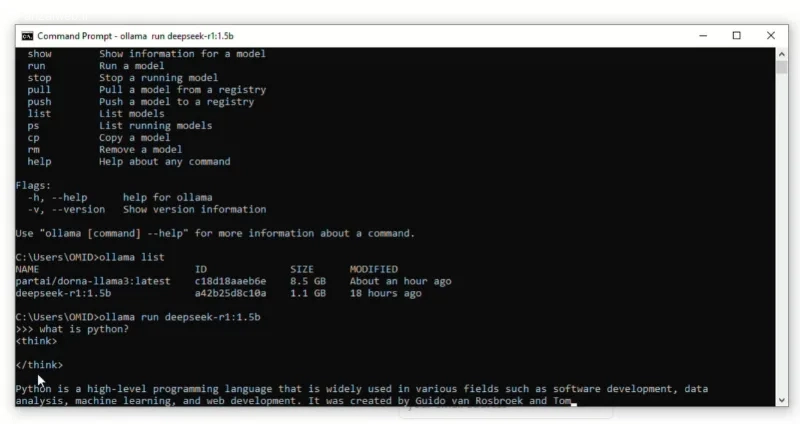Click the scrollbar up arrow
Image resolution: width=800 pixels, height=424 pixels.
[x=782, y=54]
